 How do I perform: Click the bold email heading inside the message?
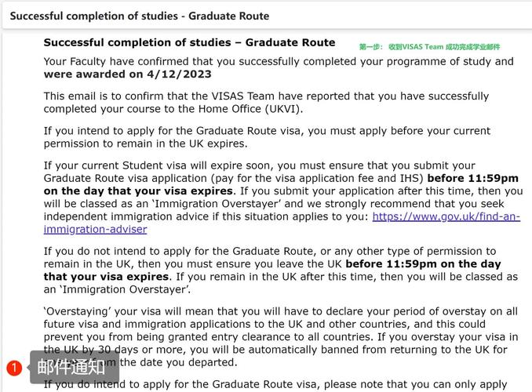189,42
